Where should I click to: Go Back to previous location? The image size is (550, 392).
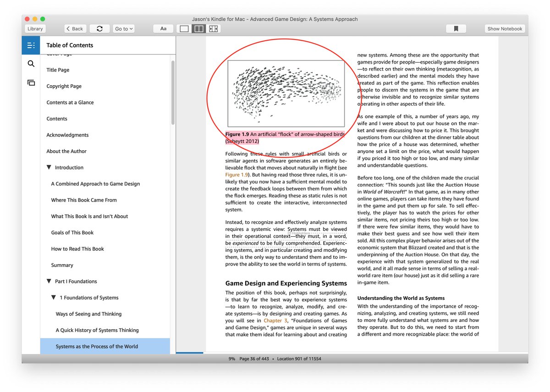click(x=75, y=28)
